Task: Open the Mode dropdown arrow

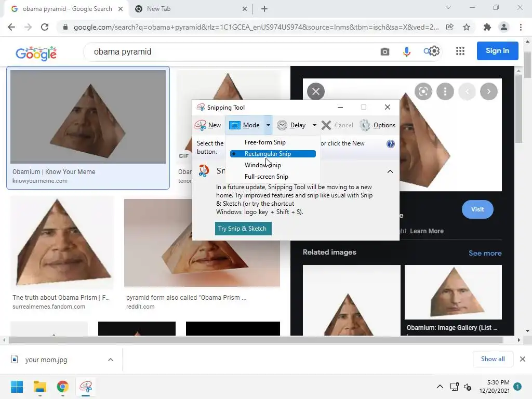Action: [268, 125]
